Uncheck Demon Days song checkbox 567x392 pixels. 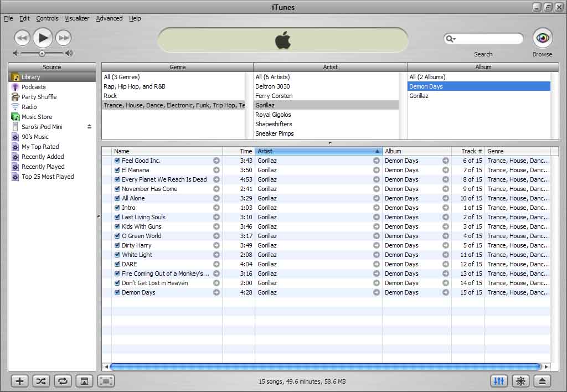coord(117,292)
